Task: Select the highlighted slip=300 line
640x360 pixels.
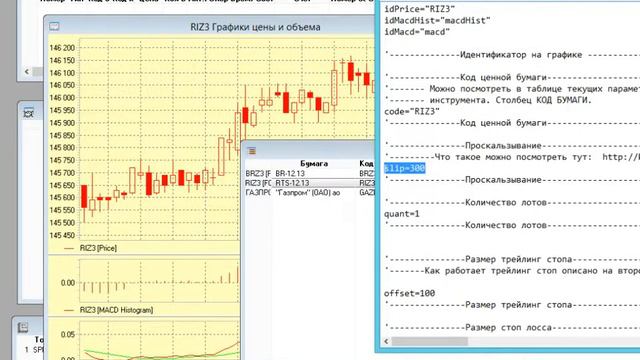Action: pos(404,168)
